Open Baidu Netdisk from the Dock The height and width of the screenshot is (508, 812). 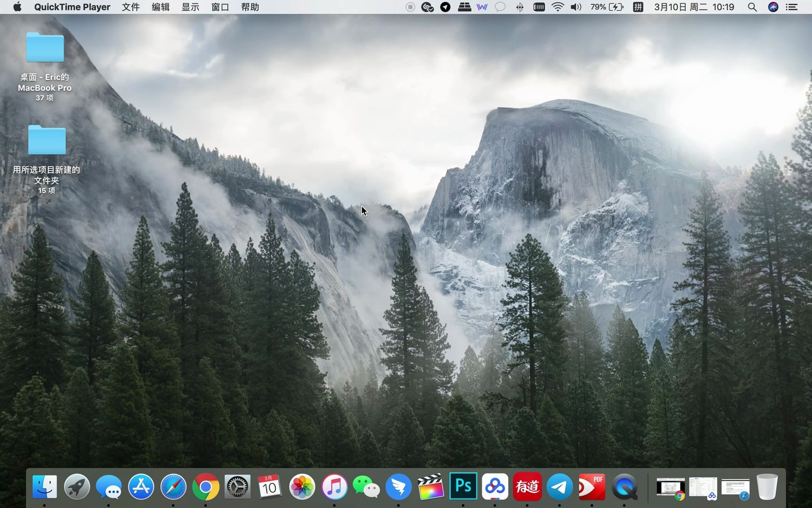pos(495,487)
